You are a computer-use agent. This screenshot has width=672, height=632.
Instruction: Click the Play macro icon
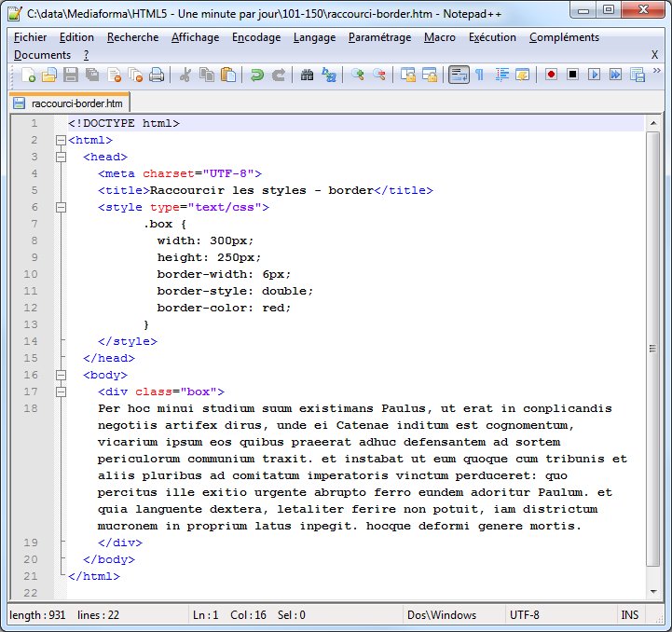click(594, 76)
